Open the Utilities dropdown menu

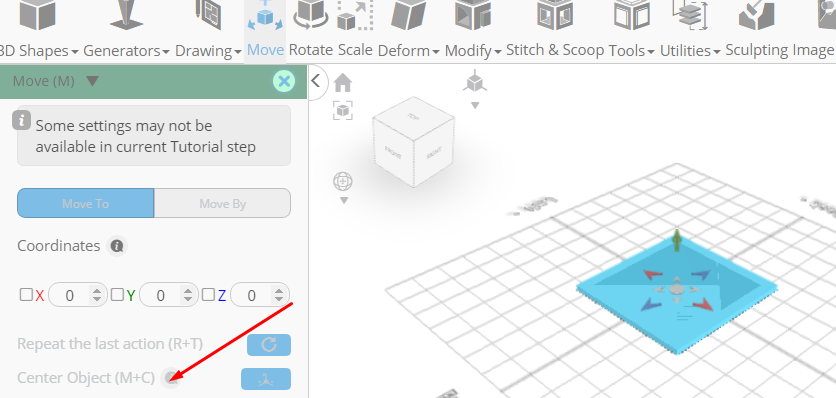pyautogui.click(x=690, y=51)
